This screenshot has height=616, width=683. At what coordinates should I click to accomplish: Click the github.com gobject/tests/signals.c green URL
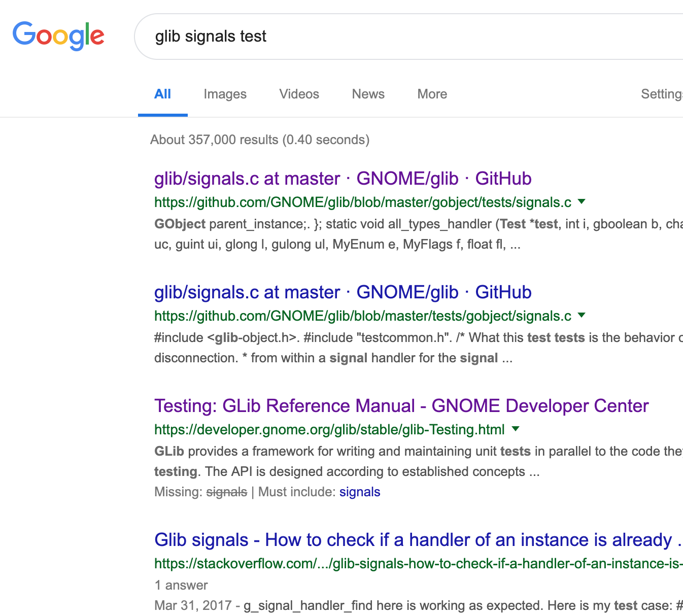coord(363,202)
